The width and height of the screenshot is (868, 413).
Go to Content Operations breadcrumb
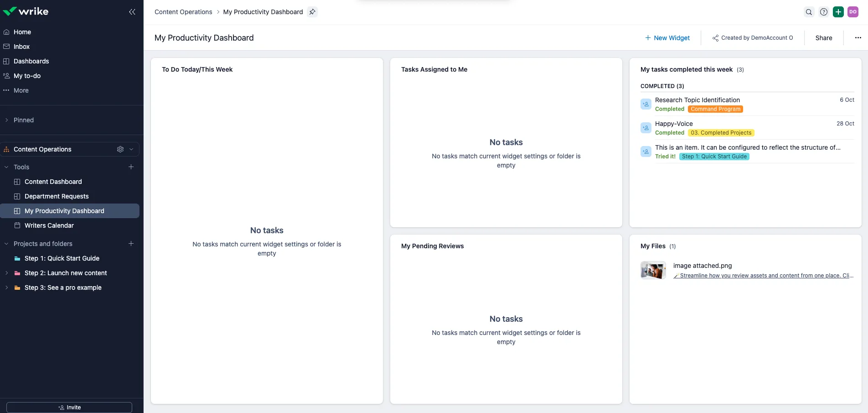183,12
